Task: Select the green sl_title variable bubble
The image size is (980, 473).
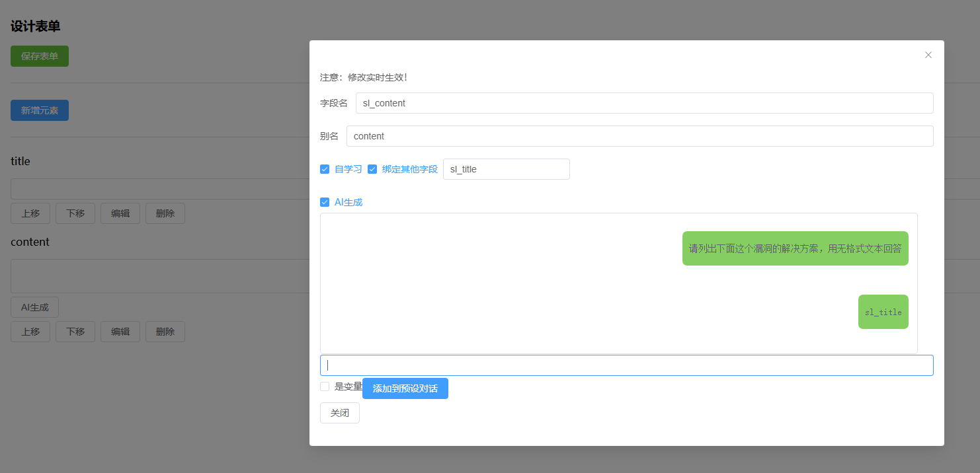Action: [883, 312]
